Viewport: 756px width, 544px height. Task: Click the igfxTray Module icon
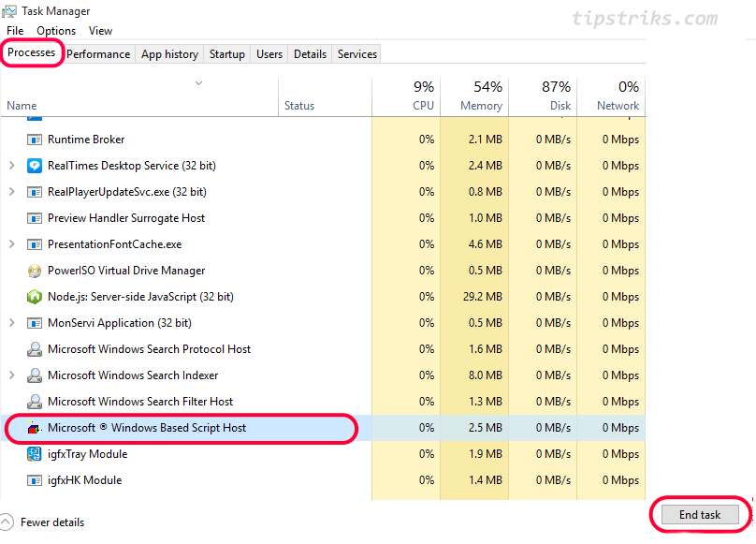(35, 454)
